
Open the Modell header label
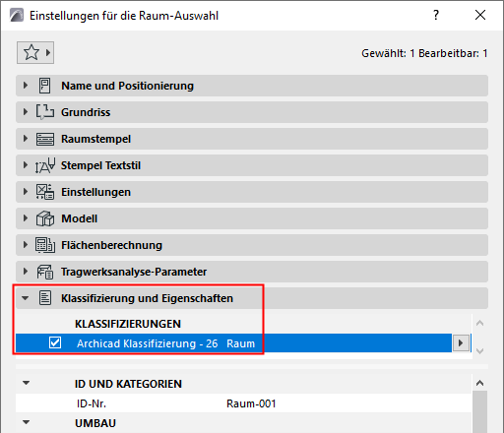80,218
